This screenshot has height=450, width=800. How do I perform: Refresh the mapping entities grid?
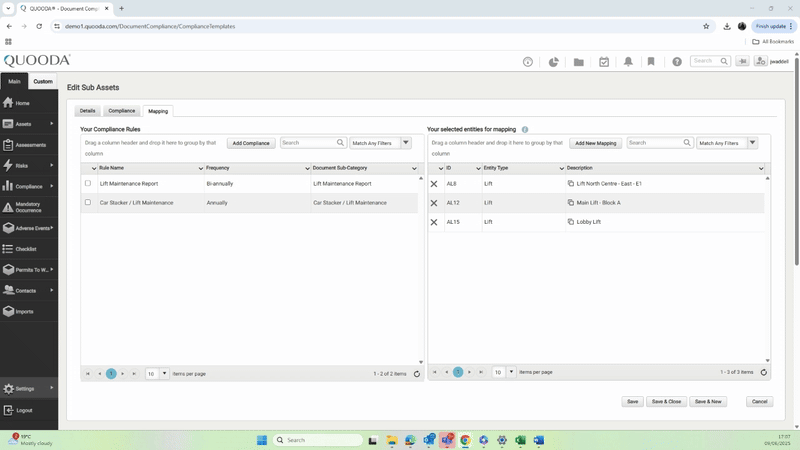click(x=763, y=372)
